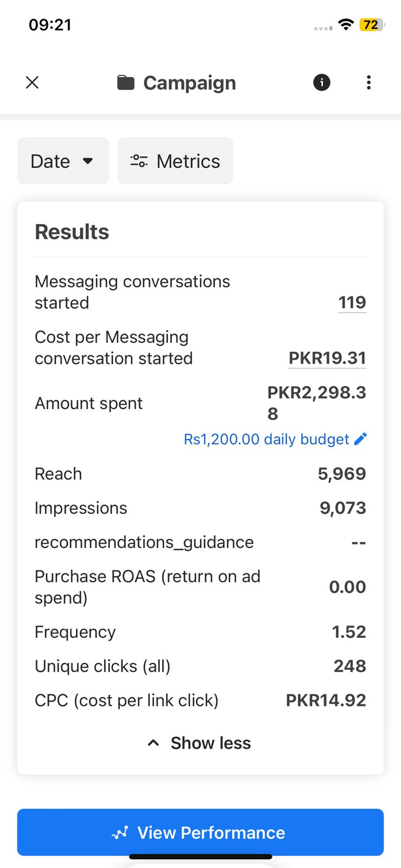The image size is (401, 868).
Task: Open the Metrics filter button
Action: [175, 161]
